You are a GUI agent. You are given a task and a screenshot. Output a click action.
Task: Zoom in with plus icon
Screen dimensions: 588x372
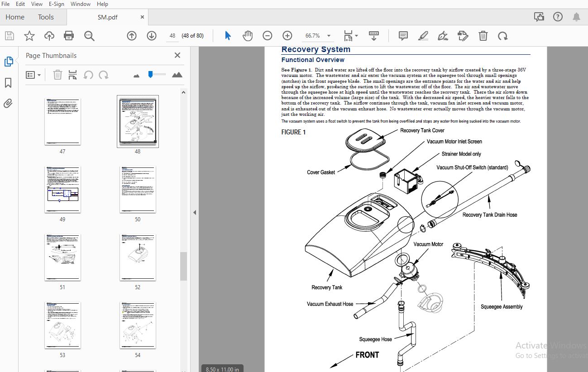pyautogui.click(x=287, y=36)
